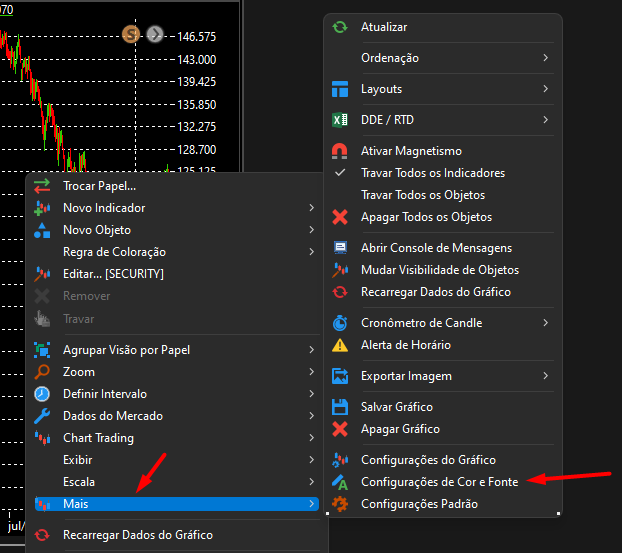The width and height of the screenshot is (622, 553).
Task: Click the red reload icon in the Mais submenu
Action: [340, 292]
